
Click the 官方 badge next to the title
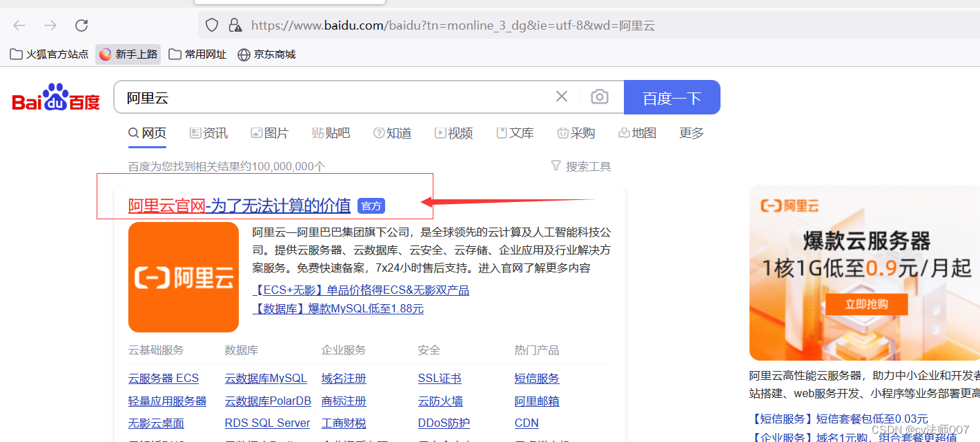tap(371, 205)
